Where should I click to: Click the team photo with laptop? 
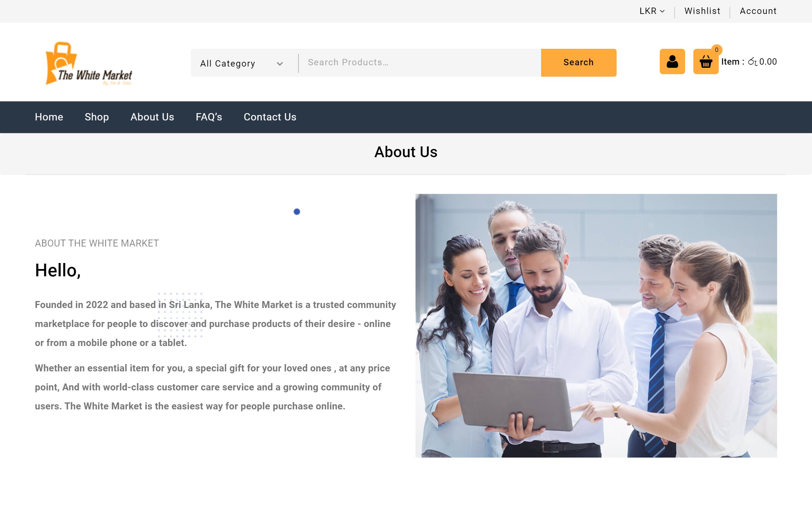point(596,326)
